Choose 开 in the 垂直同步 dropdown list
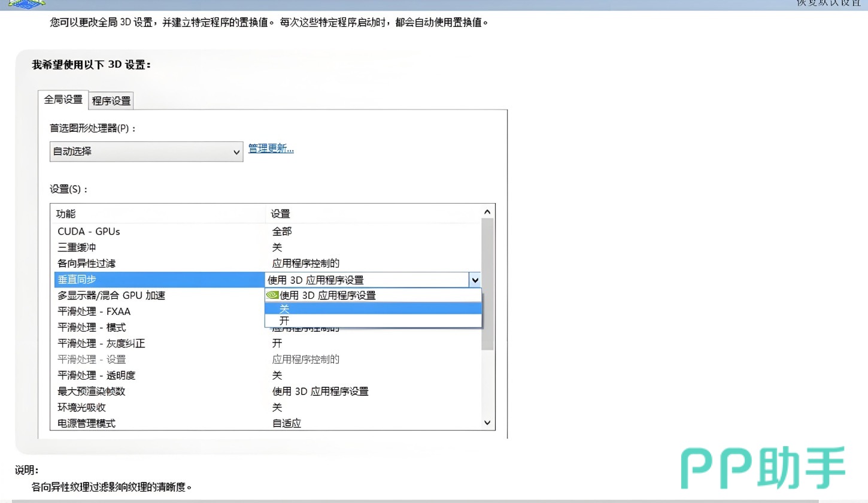This screenshot has width=868, height=503. [373, 321]
